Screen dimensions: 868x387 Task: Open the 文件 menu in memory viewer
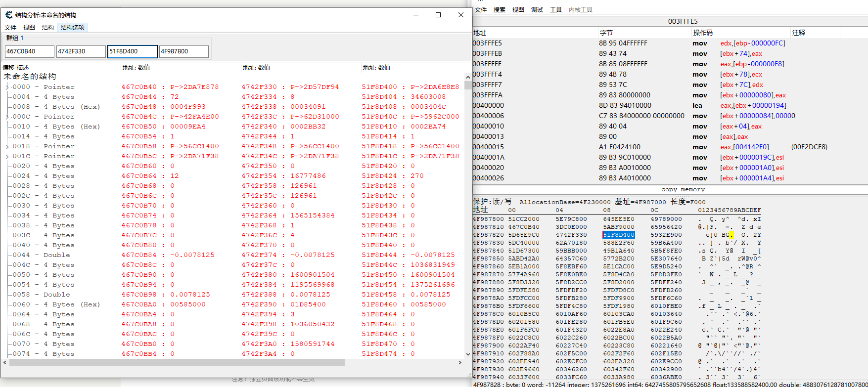(x=481, y=10)
